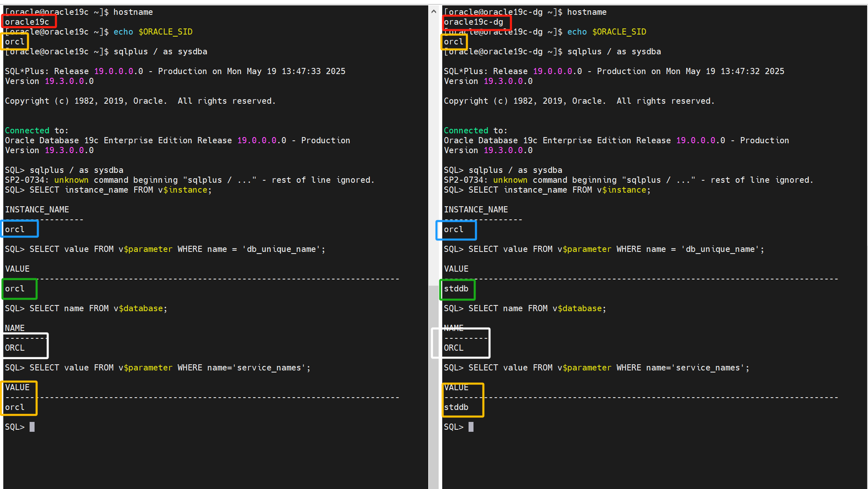
Task: Click white-boxed ORCL name in right pane
Action: pos(454,348)
